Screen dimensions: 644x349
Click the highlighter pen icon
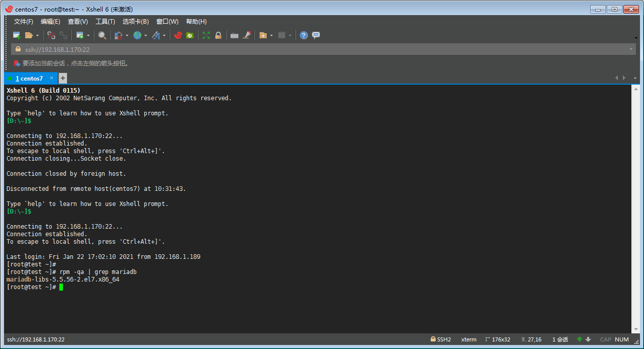tap(247, 35)
